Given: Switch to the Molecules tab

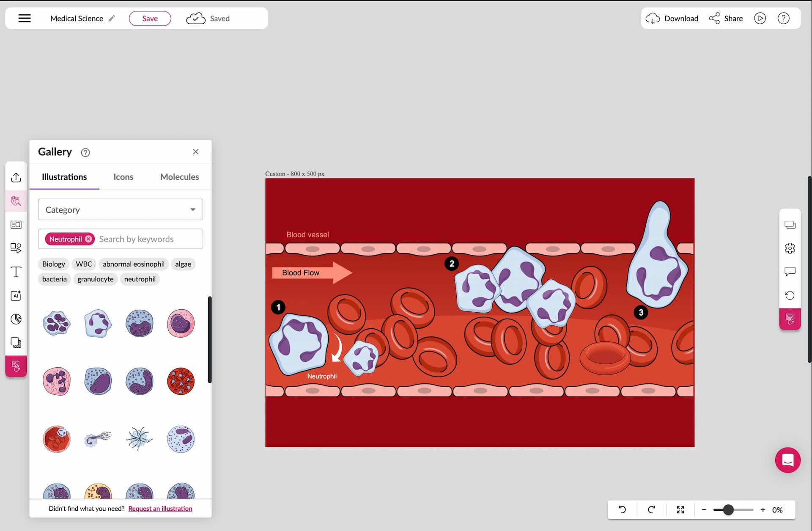Looking at the screenshot, I should [x=179, y=177].
